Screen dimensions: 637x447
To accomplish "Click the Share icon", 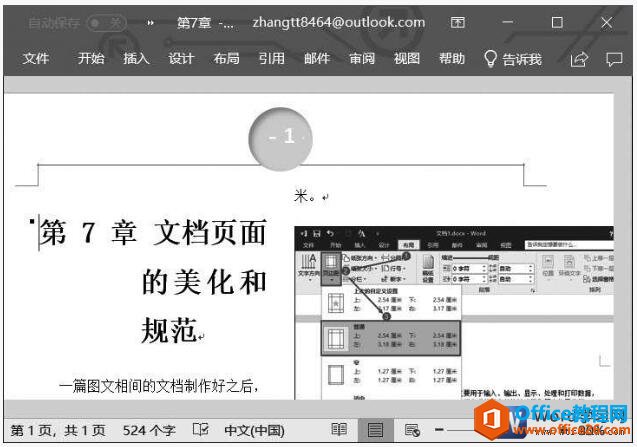I will 579,59.
